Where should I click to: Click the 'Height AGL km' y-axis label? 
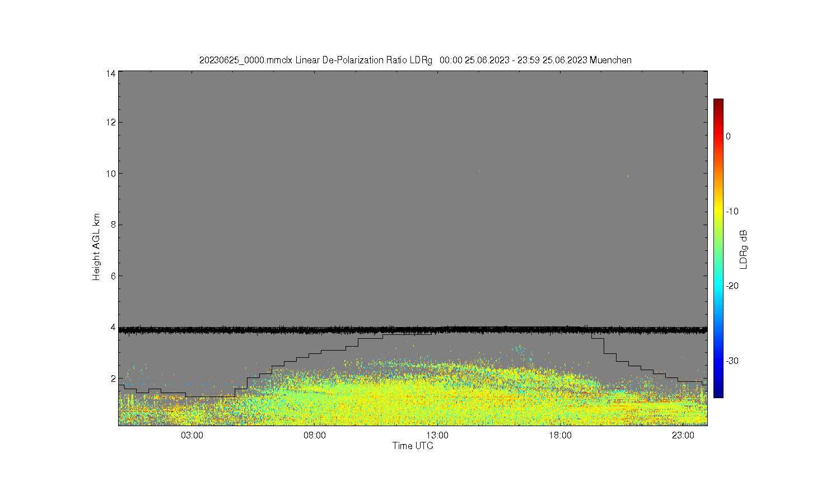96,247
